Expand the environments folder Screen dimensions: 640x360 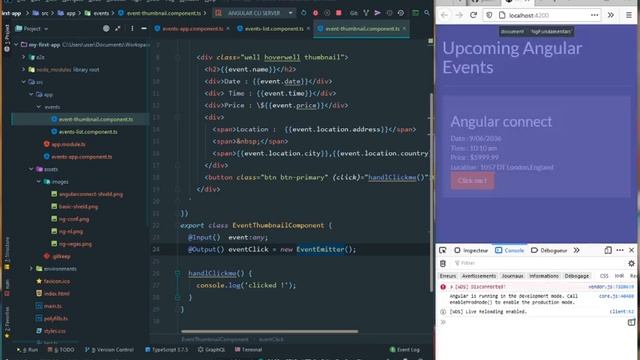[31, 269]
